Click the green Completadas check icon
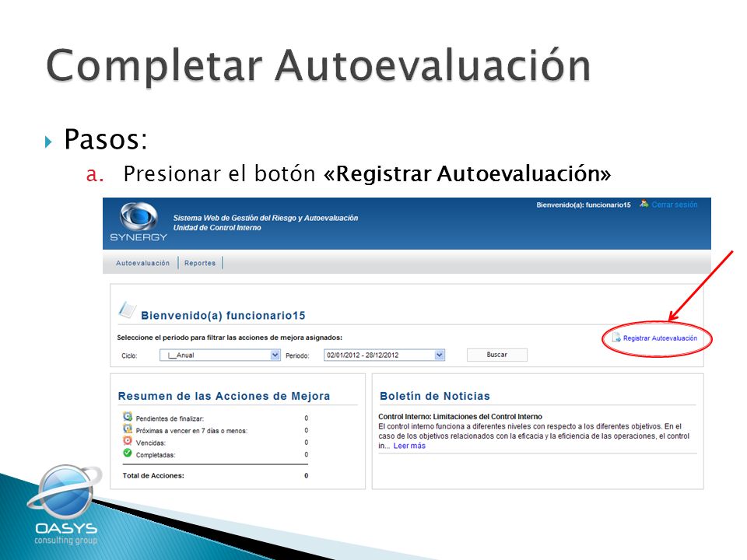Viewport: 747px width, 560px height. pyautogui.click(x=127, y=453)
